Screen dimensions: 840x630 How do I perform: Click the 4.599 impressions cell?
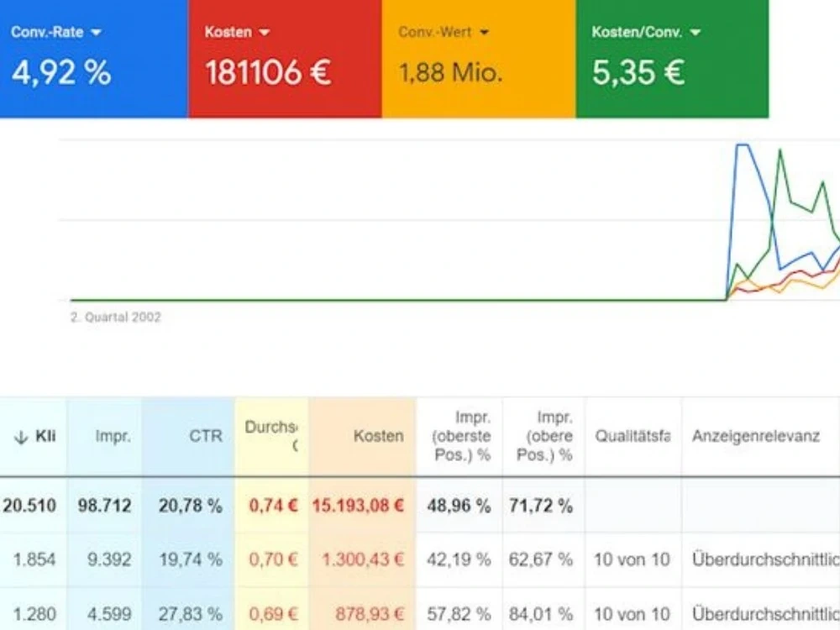pos(109,614)
